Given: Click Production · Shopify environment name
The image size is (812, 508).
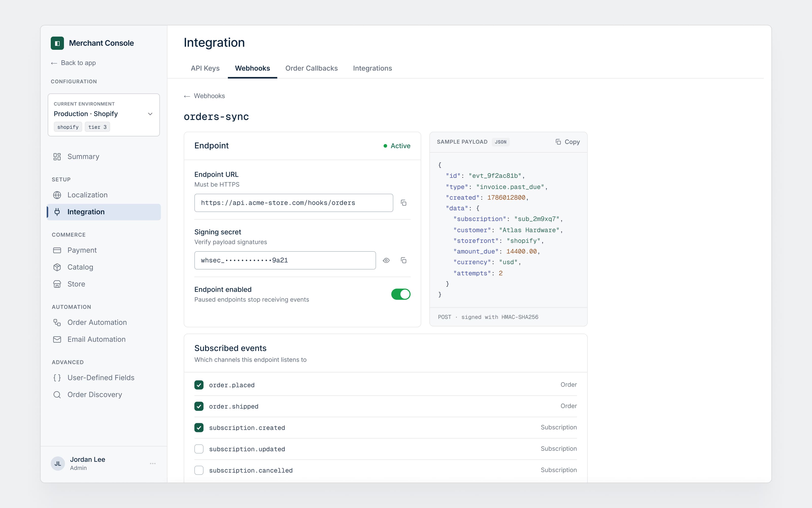Looking at the screenshot, I should [x=86, y=114].
